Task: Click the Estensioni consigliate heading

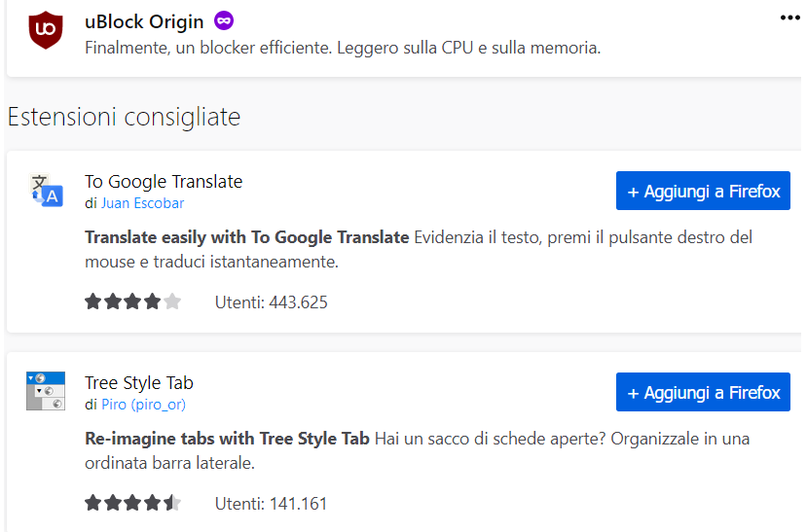Action: [x=124, y=117]
